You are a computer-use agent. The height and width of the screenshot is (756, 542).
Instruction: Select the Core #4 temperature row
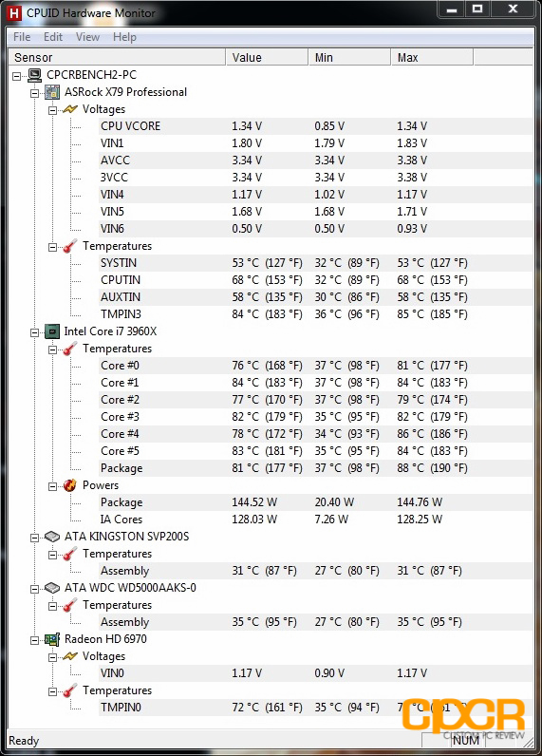pos(316,434)
